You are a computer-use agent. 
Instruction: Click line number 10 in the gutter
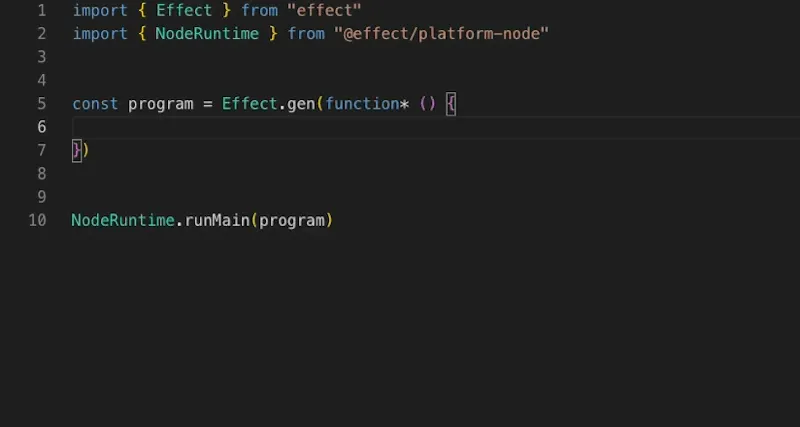point(36,220)
